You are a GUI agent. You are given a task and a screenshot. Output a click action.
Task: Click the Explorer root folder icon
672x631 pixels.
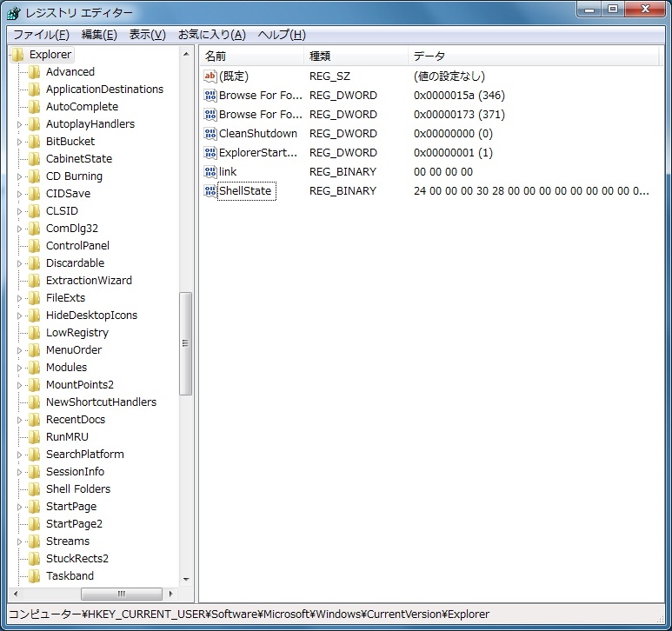(18, 55)
